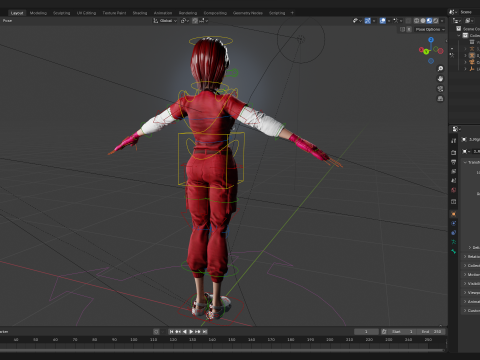Collapse the Transform panel
The image size is (480, 360).
[471, 162]
